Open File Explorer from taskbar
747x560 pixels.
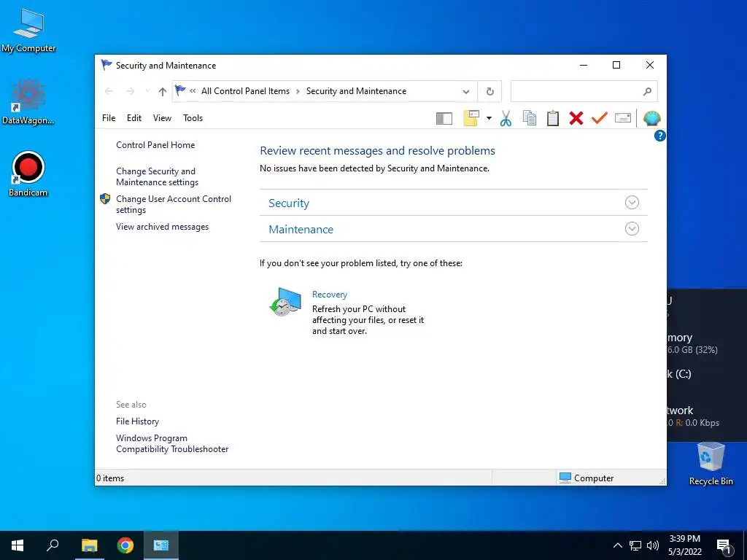click(89, 545)
